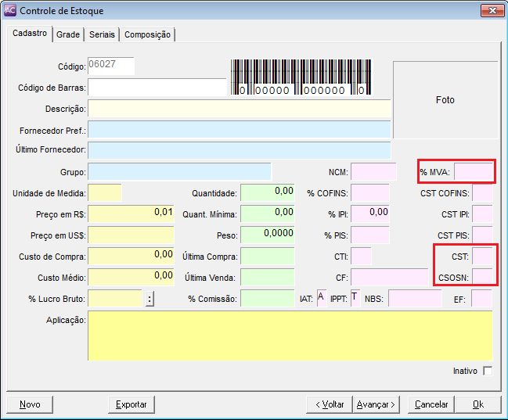Confirm with the Ok button
Screen dimensions: 508x420
point(477,404)
